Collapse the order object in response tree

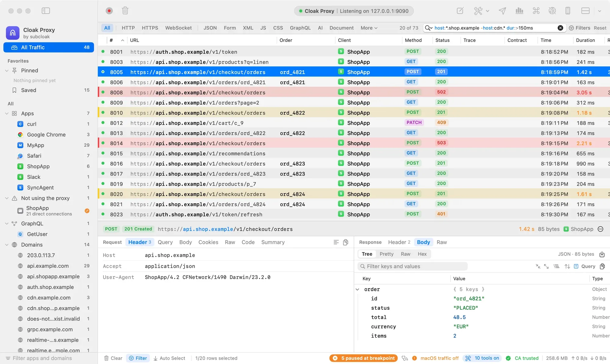(357, 289)
